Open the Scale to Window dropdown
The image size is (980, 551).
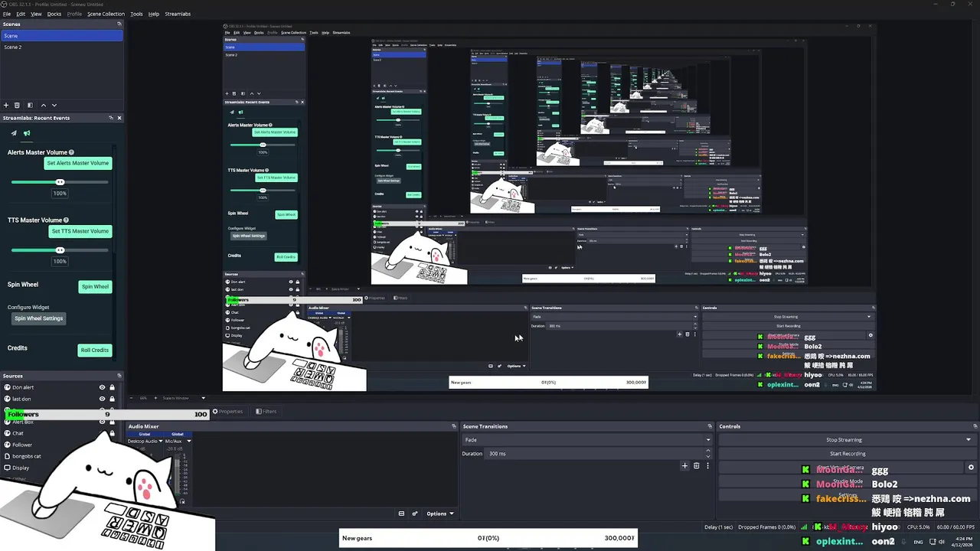pyautogui.click(x=184, y=398)
